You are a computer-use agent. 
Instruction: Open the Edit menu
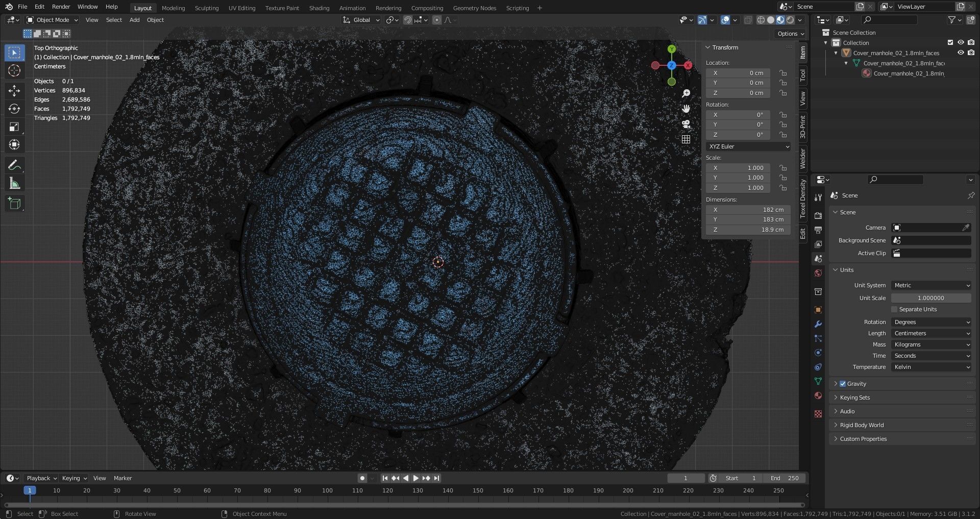click(39, 7)
